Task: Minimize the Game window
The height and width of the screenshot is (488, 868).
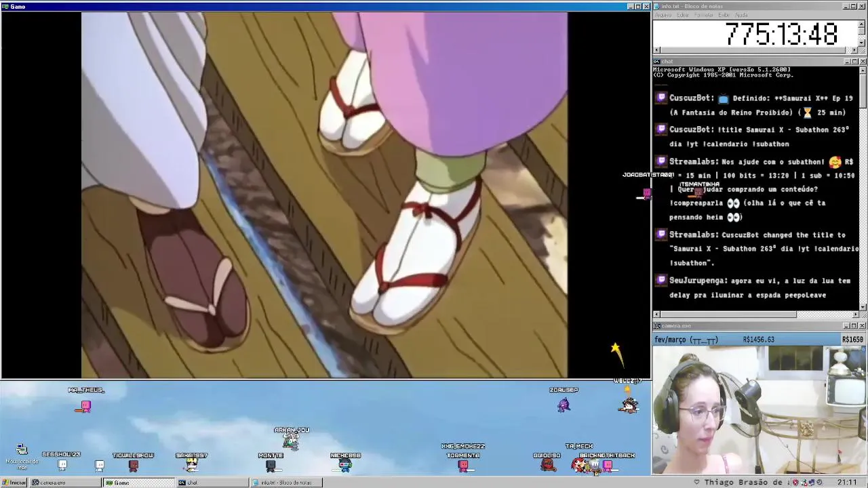Action: click(630, 6)
